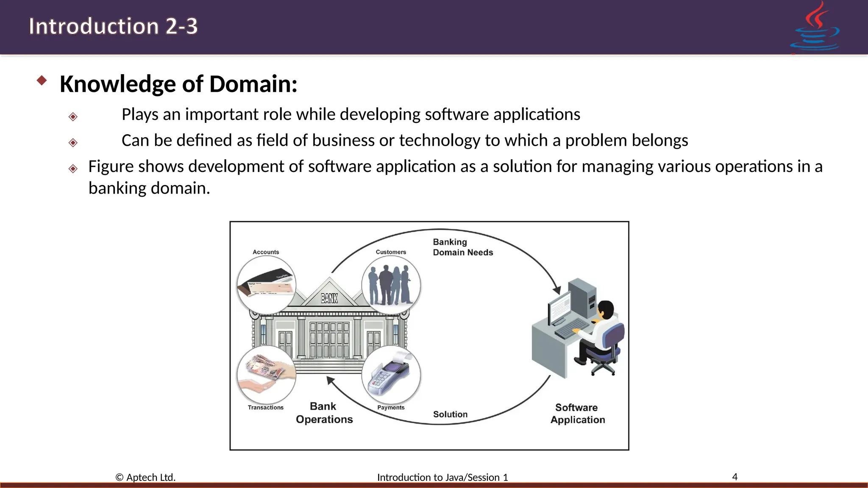This screenshot has height=488, width=868.
Task: Click the 'Knowledge of Domain:' heading
Action: [x=178, y=84]
